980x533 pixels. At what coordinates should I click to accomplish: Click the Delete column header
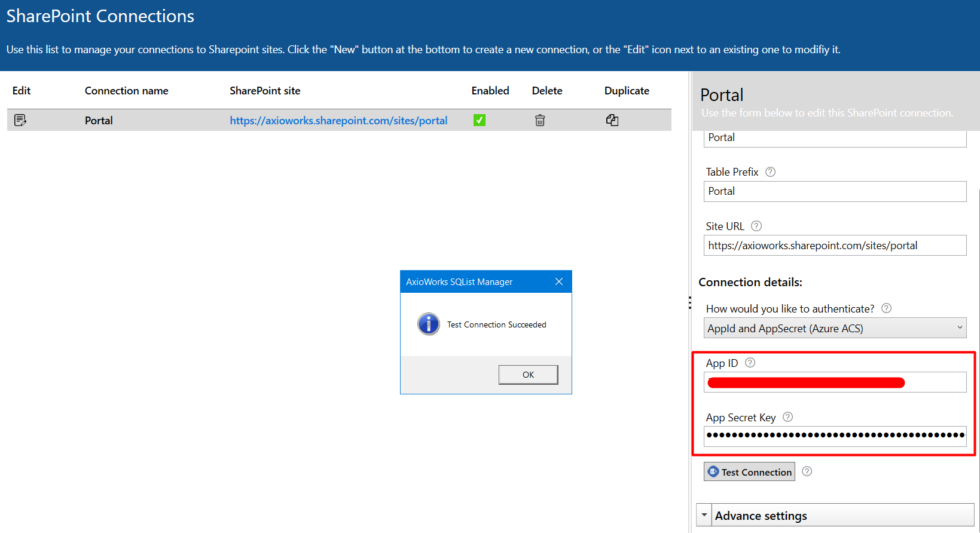(547, 91)
